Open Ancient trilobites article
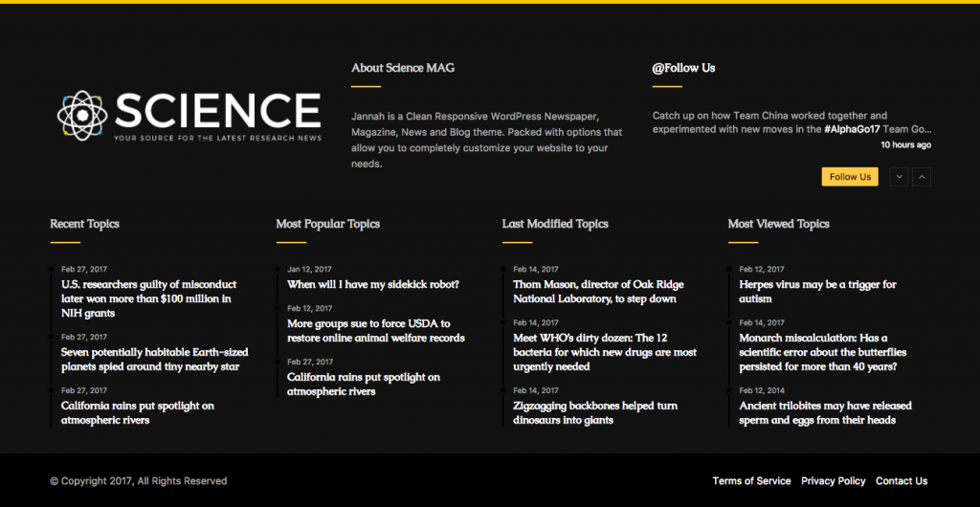The image size is (980, 507). [825, 413]
